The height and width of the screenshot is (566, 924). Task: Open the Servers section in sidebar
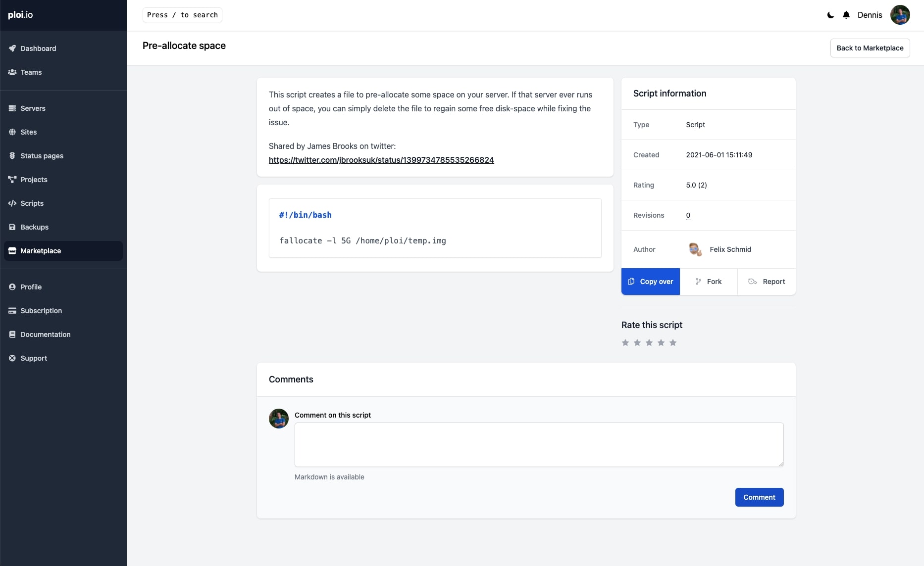point(32,108)
